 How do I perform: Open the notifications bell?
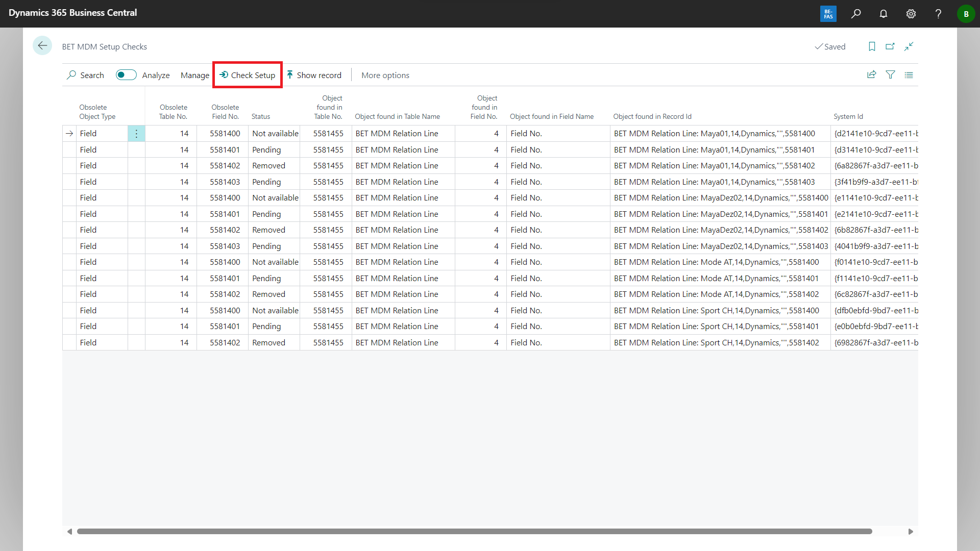pos(884,14)
